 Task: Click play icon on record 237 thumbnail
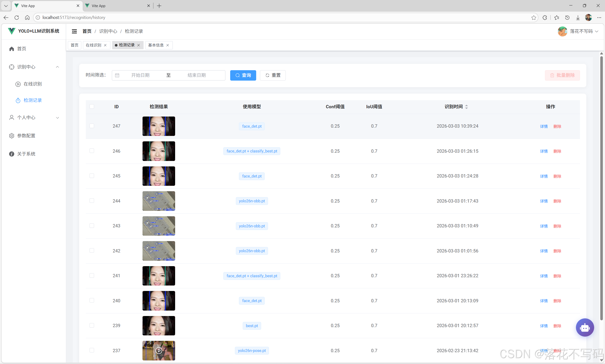159,351
